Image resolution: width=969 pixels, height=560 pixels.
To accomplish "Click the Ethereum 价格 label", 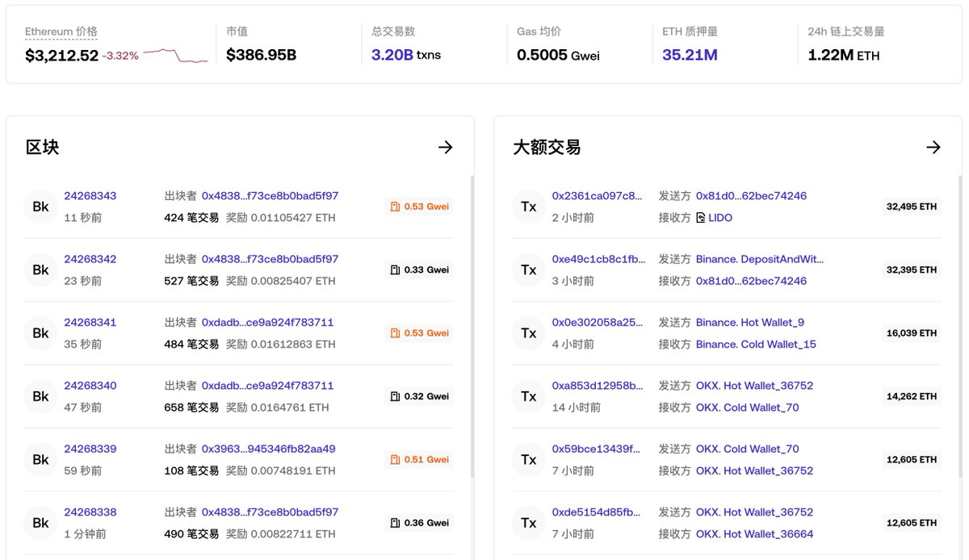I will click(x=61, y=31).
